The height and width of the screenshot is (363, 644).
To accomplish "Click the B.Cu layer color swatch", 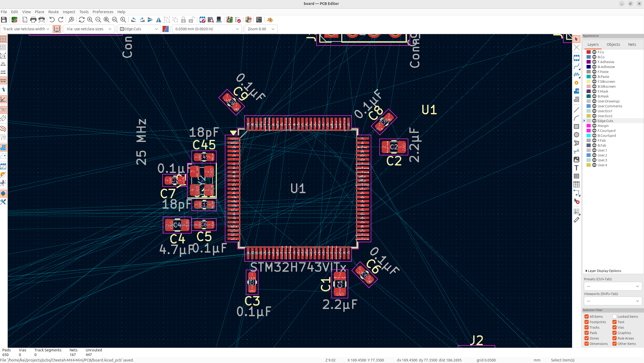I will 589,57.
